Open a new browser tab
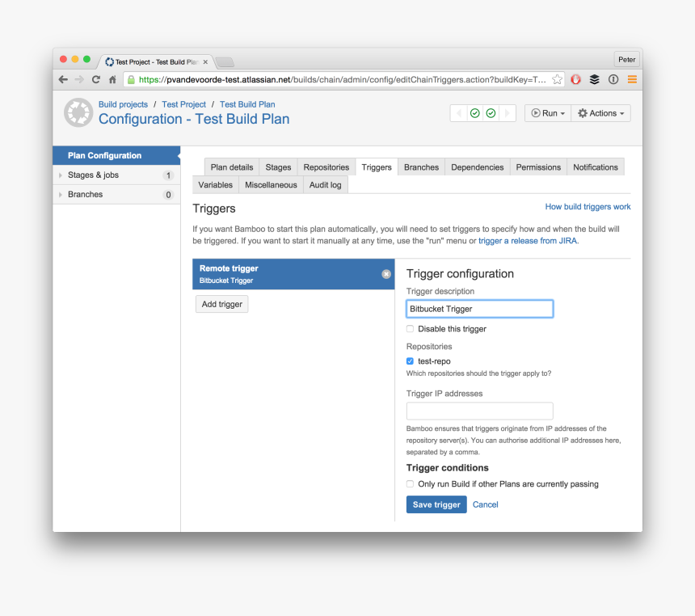 225,62
